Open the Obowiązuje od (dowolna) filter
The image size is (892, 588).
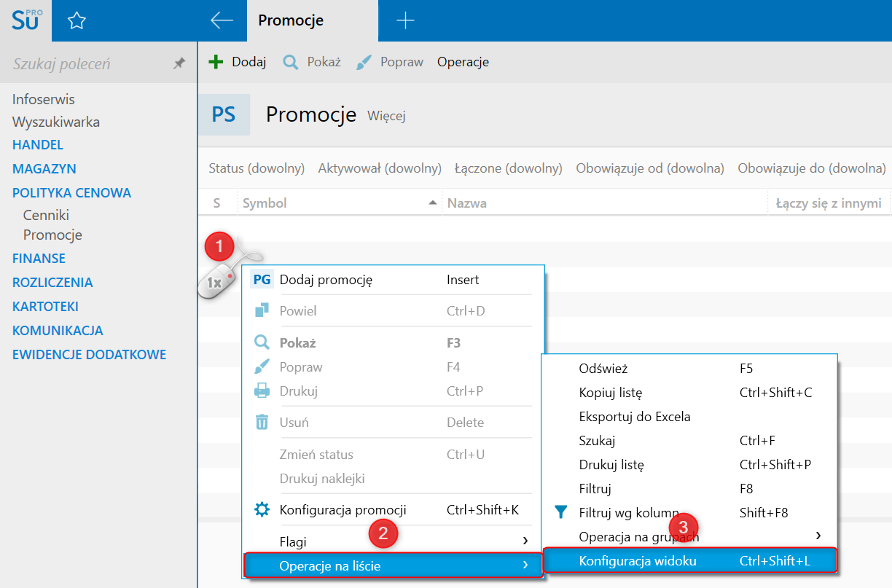coord(650,168)
